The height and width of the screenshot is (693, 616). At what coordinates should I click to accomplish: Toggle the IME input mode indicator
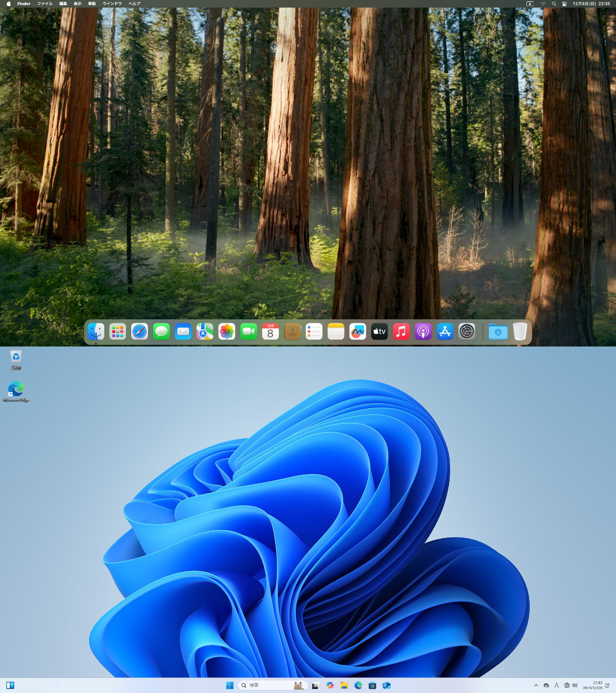click(x=556, y=685)
